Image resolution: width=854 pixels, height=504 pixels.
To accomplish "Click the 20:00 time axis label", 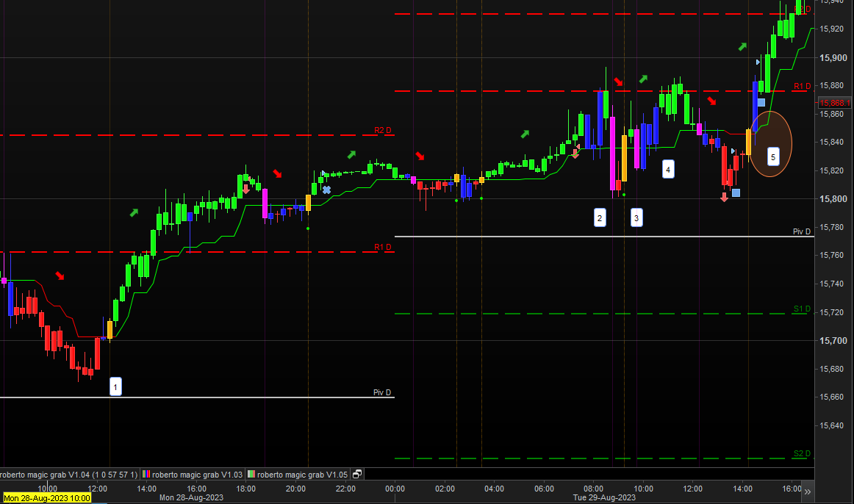I will click(x=295, y=489).
